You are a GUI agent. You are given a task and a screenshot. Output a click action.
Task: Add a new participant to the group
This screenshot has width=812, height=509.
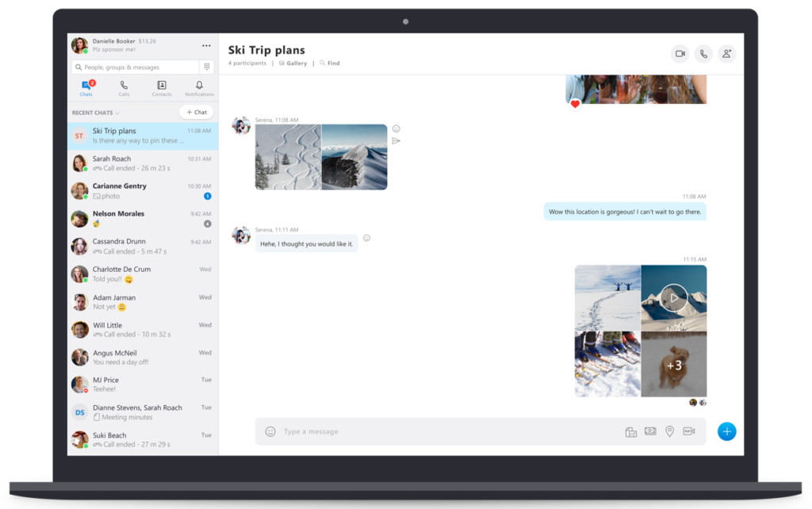726,54
